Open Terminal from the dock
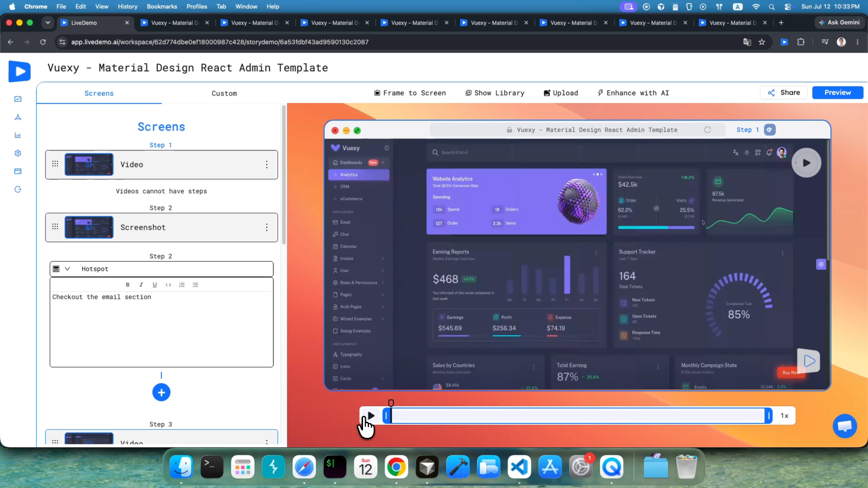868x488 pixels. (x=212, y=467)
